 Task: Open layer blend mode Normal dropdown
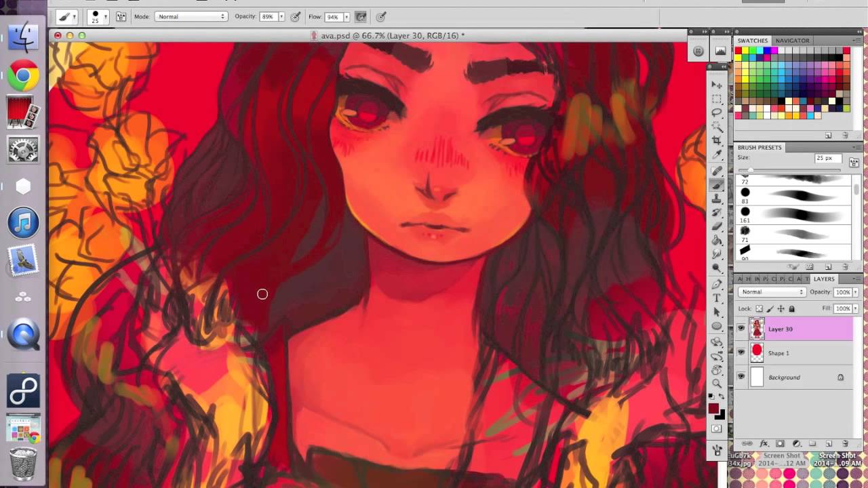(772, 292)
